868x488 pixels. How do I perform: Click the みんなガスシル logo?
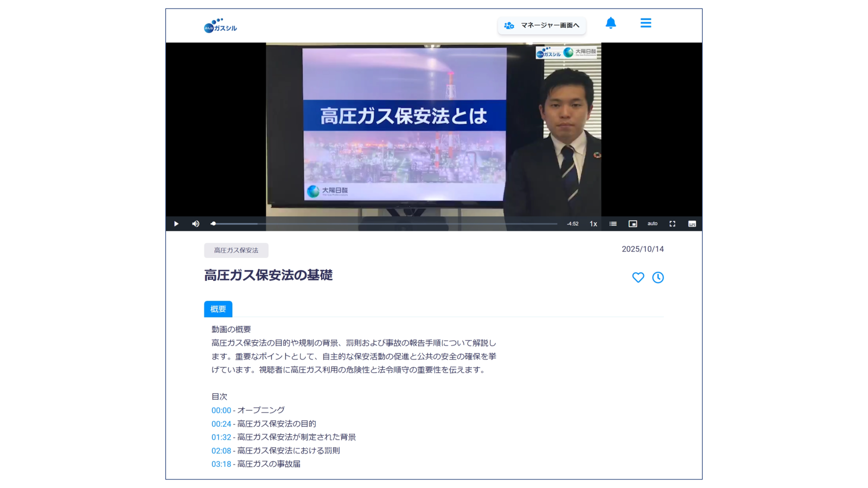[x=221, y=25]
